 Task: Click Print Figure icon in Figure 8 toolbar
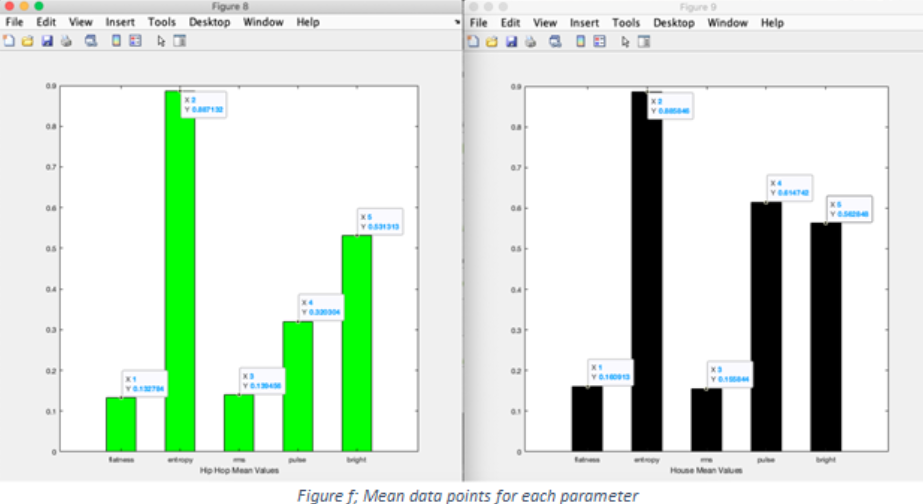[x=66, y=41]
